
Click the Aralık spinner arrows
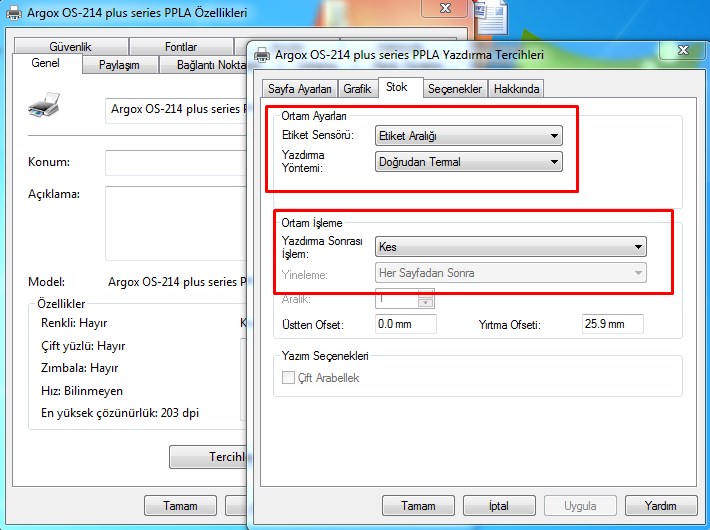tap(426, 299)
